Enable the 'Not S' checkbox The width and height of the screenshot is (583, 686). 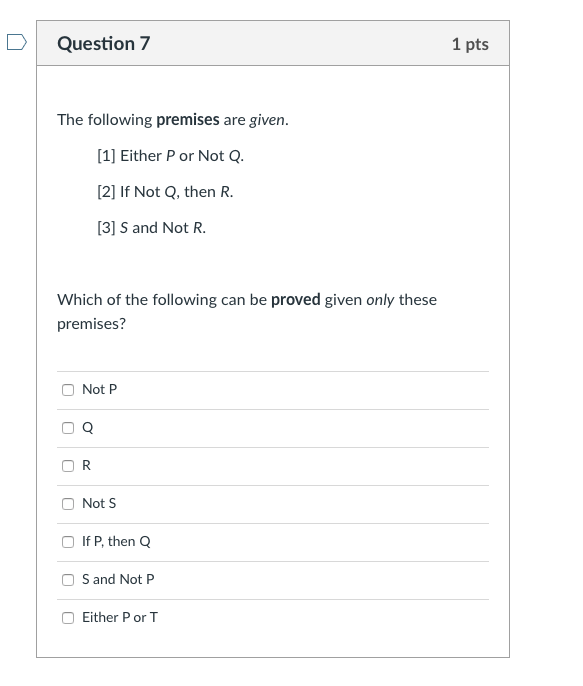[68, 504]
